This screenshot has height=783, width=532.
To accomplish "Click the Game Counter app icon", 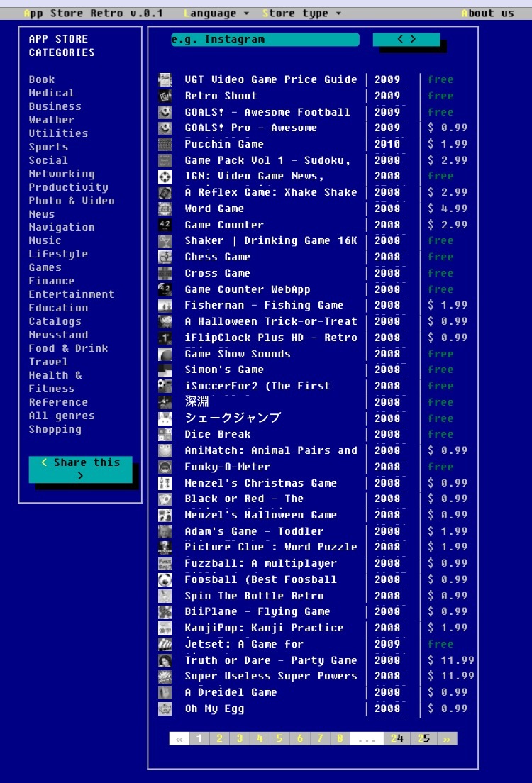I will 165,225.
